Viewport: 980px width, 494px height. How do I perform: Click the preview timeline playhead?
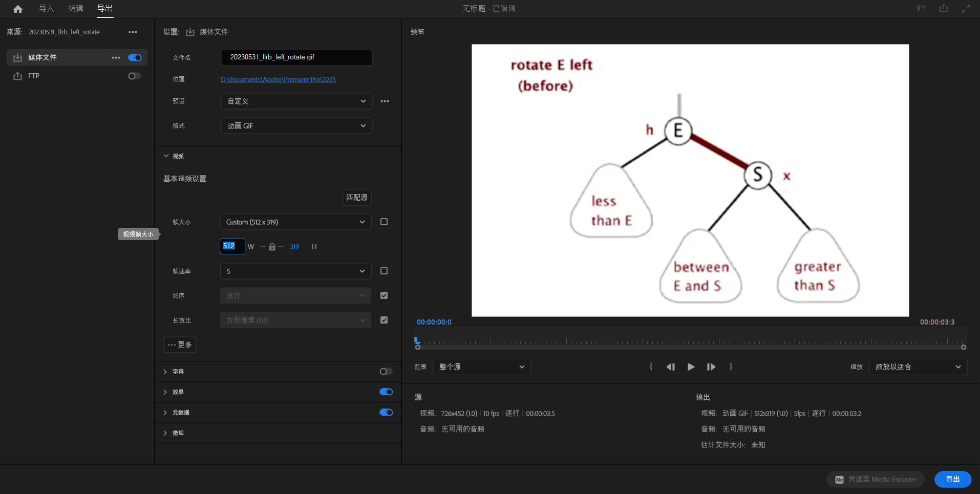click(x=417, y=340)
